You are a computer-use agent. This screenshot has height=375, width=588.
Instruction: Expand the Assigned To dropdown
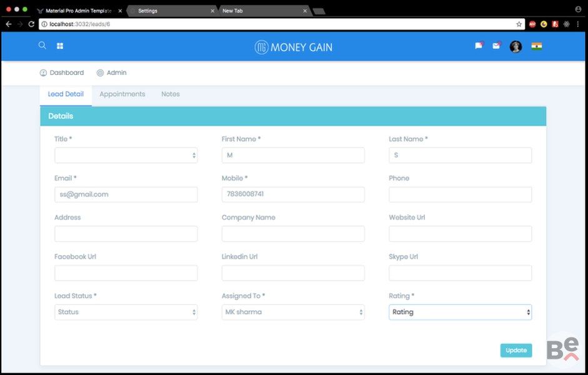pos(293,312)
